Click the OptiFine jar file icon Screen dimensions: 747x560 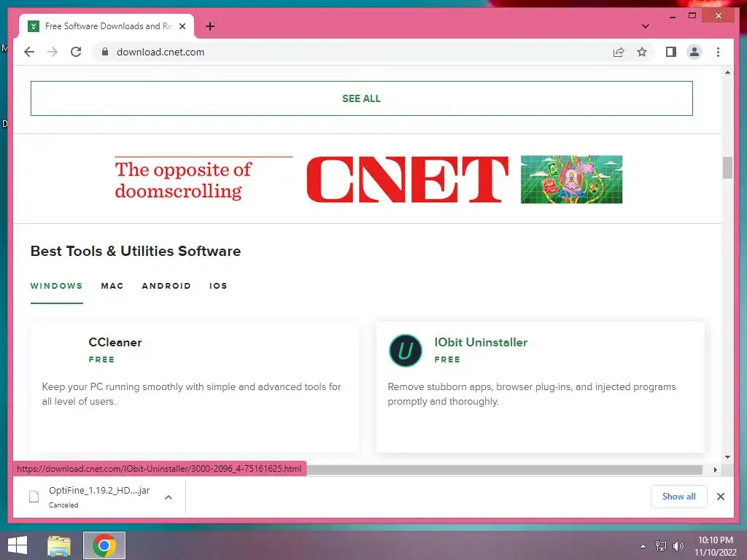click(34, 497)
